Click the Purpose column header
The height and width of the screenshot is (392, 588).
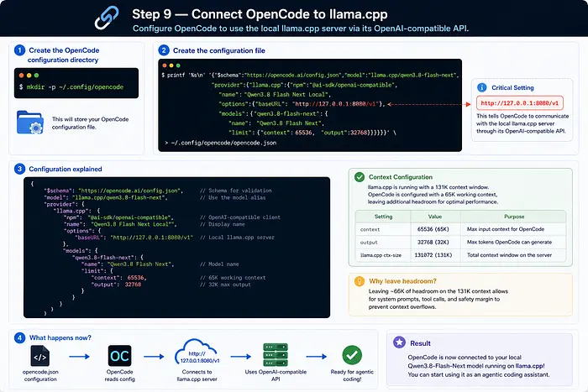514,217
